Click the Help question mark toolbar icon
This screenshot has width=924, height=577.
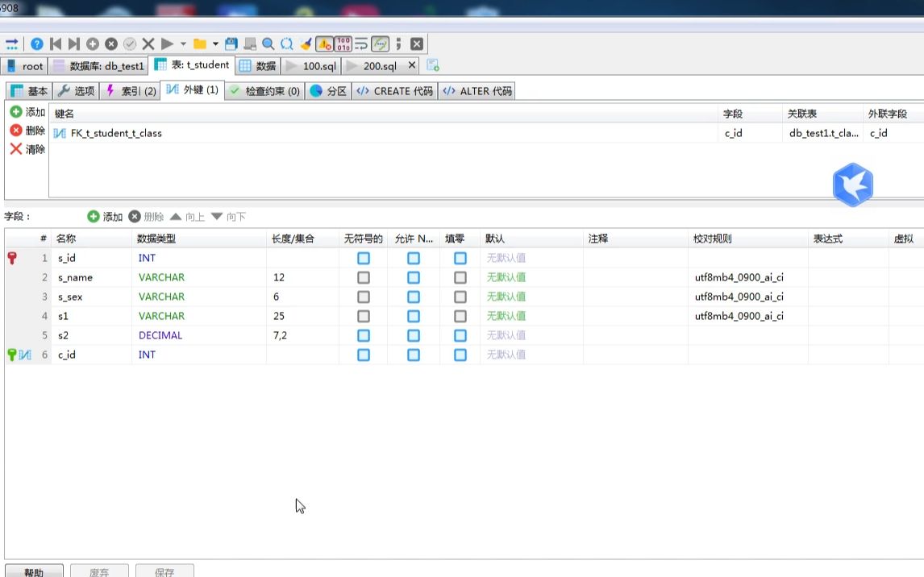[37, 44]
